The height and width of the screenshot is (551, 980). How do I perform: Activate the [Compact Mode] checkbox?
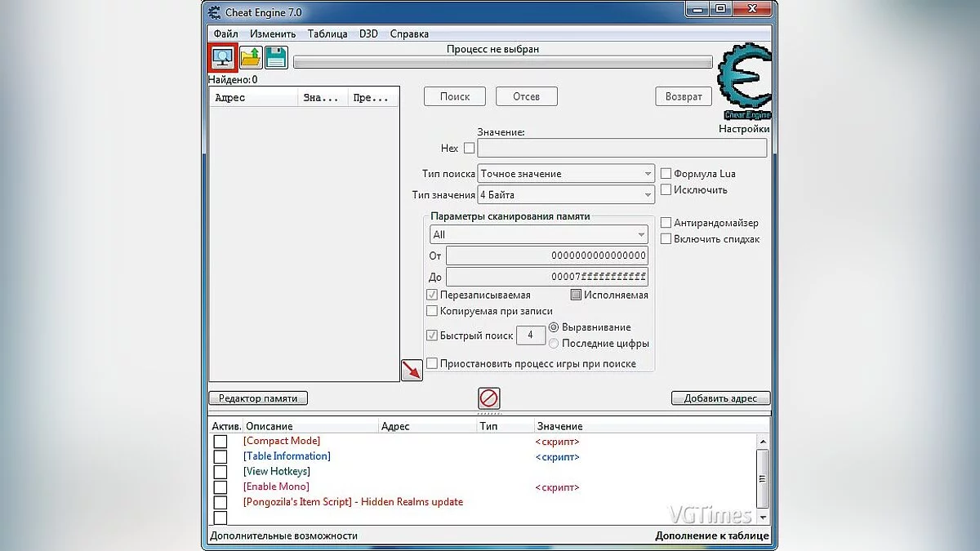220,442
